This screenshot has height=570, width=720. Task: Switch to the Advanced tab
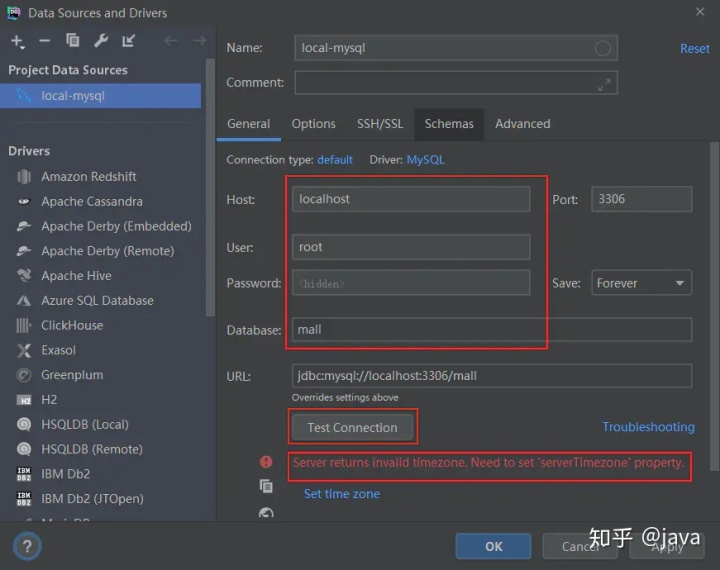click(523, 124)
